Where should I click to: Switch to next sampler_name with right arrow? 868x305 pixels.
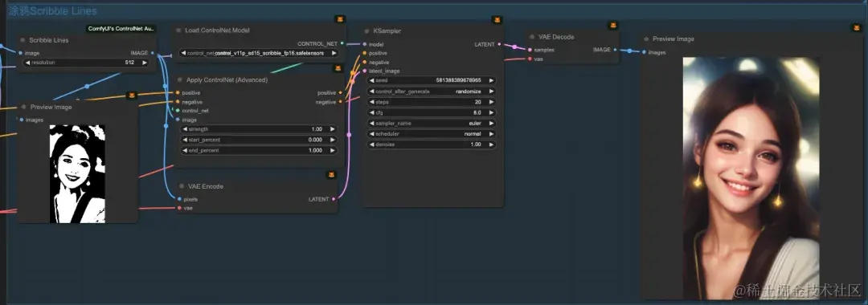491,124
